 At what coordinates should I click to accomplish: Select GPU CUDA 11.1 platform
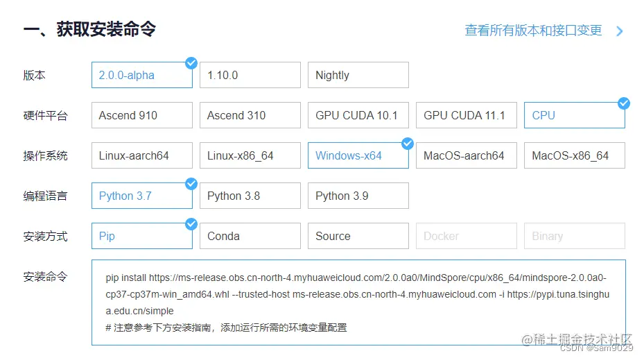click(x=466, y=115)
